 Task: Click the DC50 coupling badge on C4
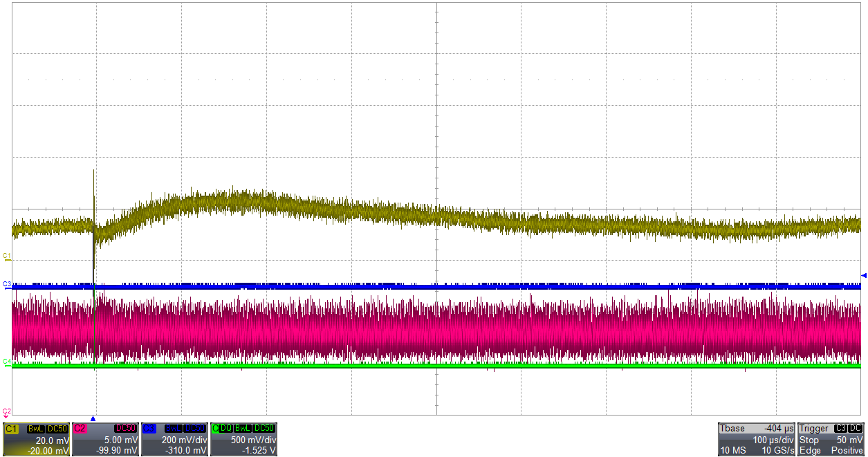tap(264, 429)
